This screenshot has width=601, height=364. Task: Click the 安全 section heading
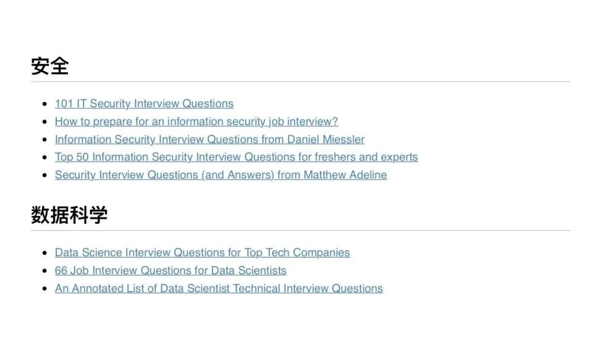point(50,66)
